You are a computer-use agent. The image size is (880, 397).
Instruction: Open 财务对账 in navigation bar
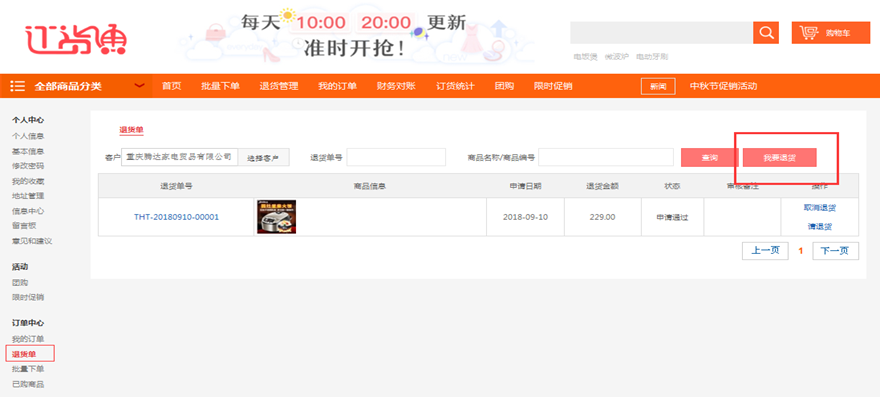pyautogui.click(x=396, y=86)
